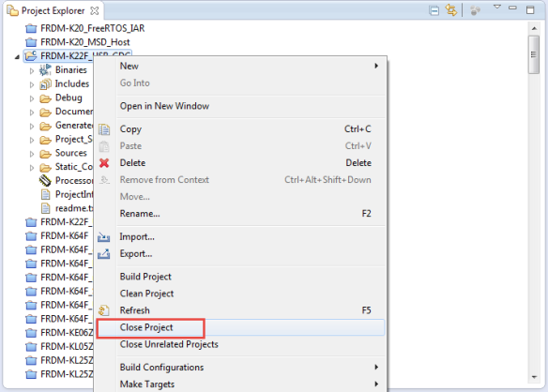Click the Import icon
548x392 pixels.
click(104, 237)
